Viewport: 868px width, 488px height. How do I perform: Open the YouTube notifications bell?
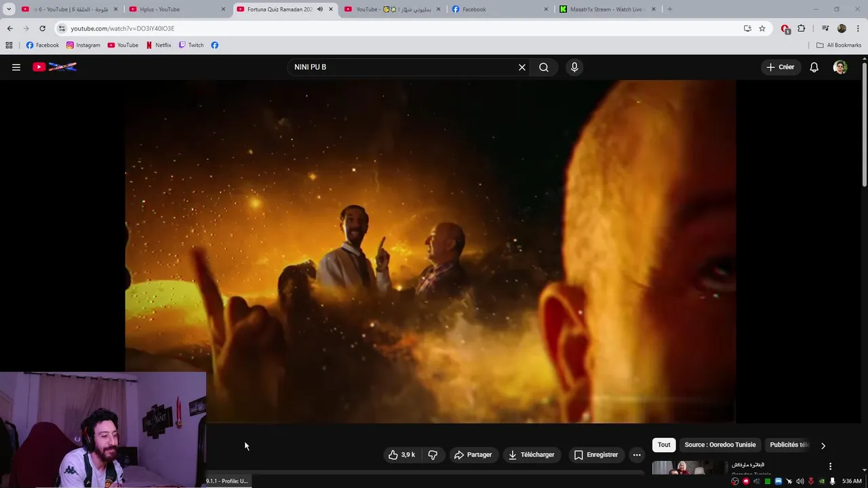click(x=814, y=67)
